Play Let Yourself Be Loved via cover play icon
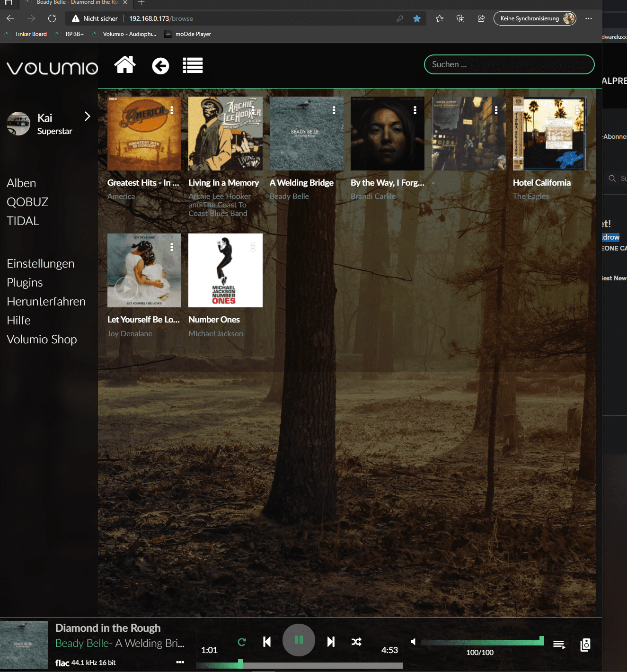Viewport: 627px width, 672px height. (126, 287)
